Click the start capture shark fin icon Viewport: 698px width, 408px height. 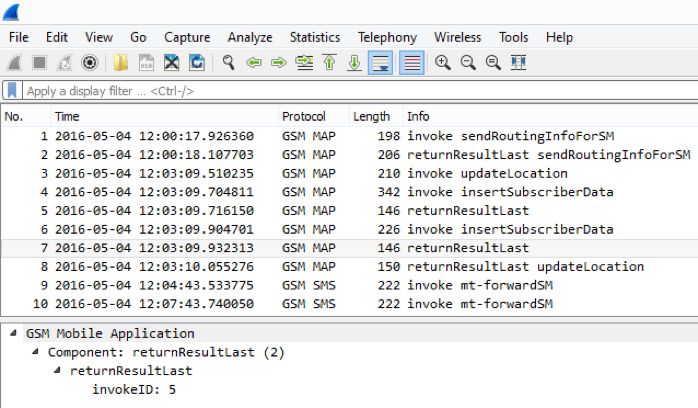click(x=14, y=63)
